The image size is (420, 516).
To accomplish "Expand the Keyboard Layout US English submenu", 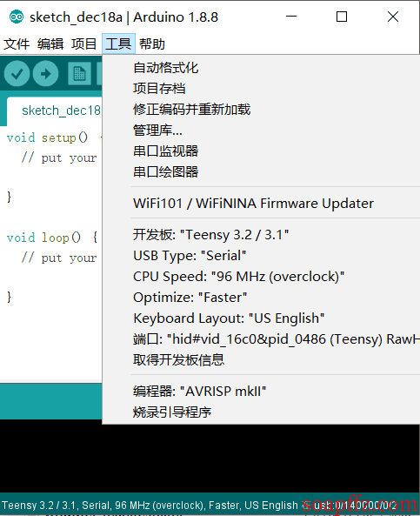I will pyautogui.click(x=261, y=318).
